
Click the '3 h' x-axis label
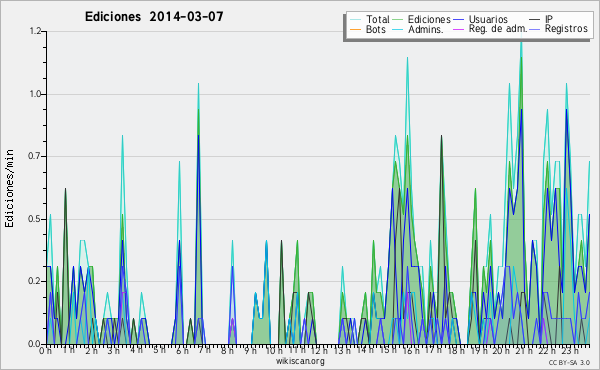click(114, 351)
